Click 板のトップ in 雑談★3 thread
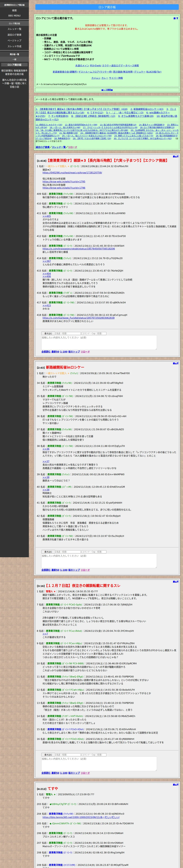The width and height of the screenshot is (183, 868). pyautogui.click(x=74, y=352)
